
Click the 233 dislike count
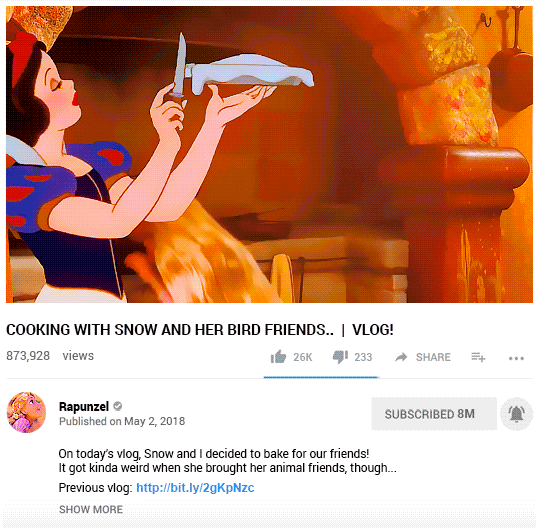[x=363, y=357]
